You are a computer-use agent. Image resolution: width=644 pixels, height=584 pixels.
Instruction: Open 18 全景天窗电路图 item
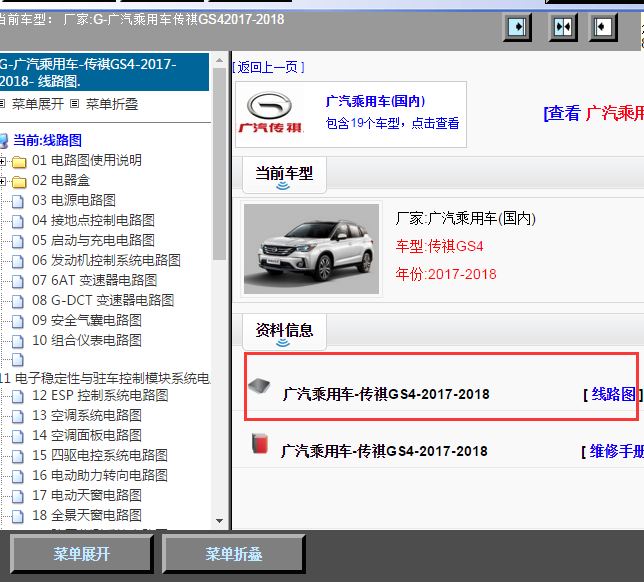87,515
